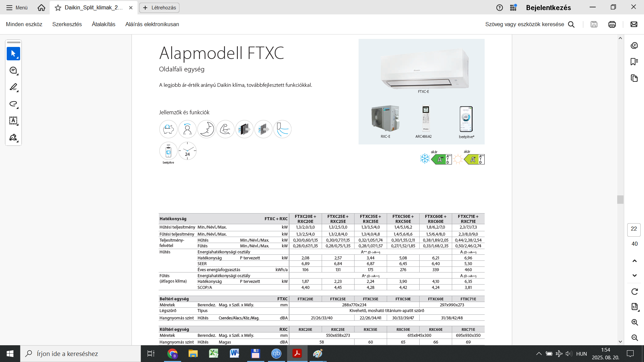The image size is (644, 362).
Task: Select the arrow selection tool
Action: click(x=13, y=54)
